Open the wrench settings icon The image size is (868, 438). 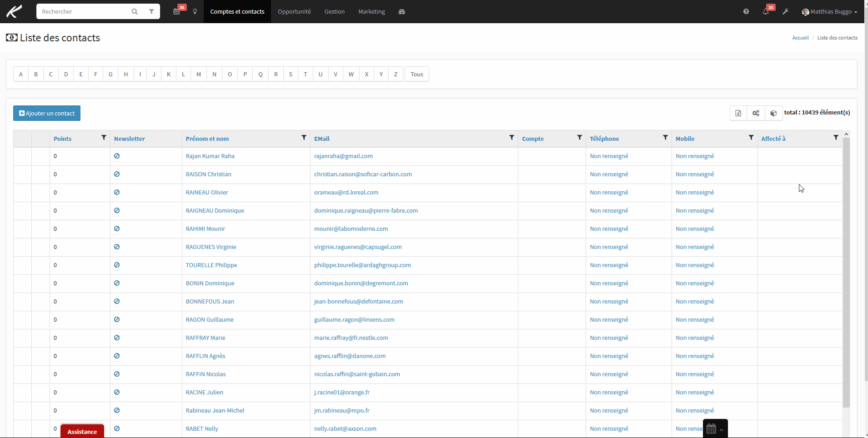[x=785, y=11]
